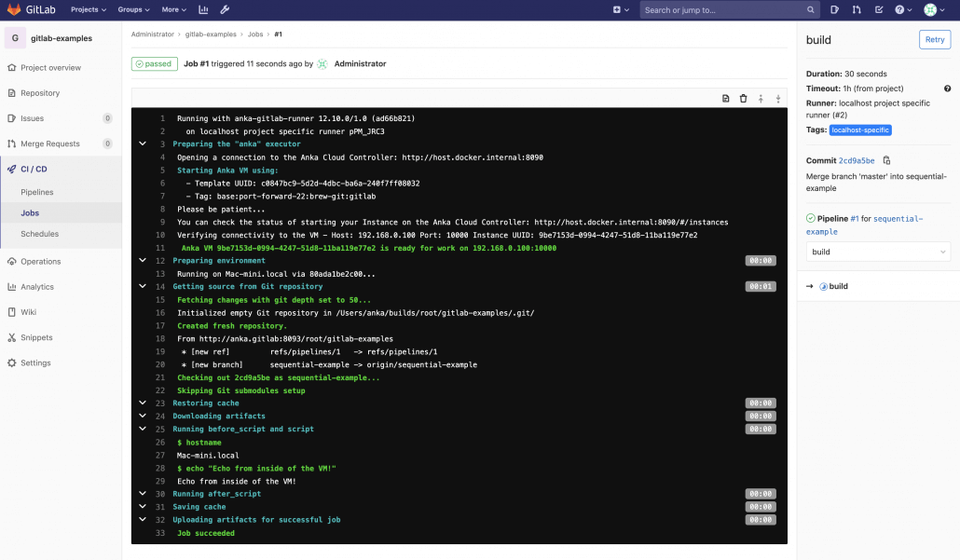Open the user avatar dropdown menu
The height and width of the screenshot is (560, 960).
point(935,10)
